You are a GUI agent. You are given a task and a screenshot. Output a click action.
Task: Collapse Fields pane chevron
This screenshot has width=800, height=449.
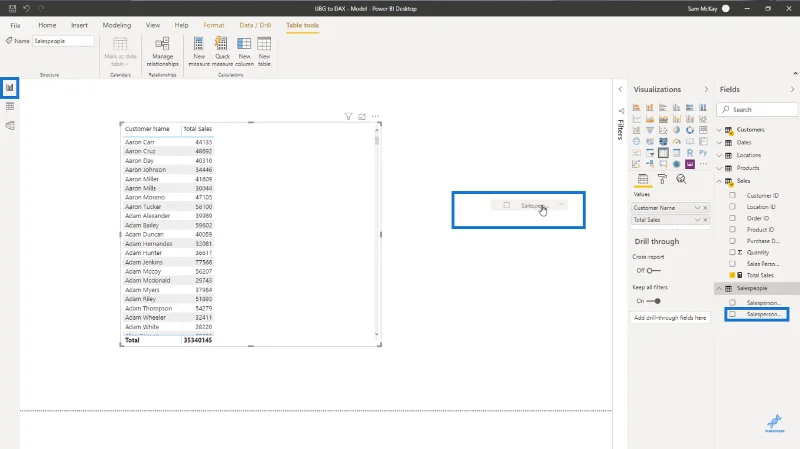(792, 89)
